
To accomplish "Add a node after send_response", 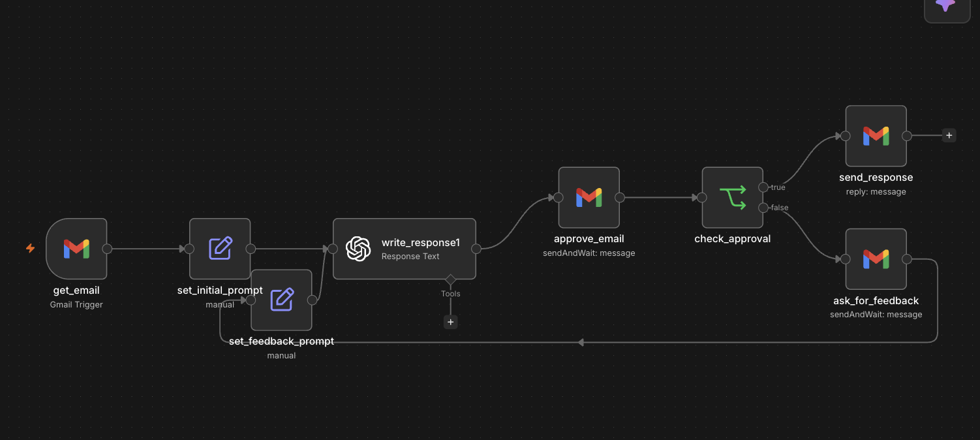I will pos(949,136).
